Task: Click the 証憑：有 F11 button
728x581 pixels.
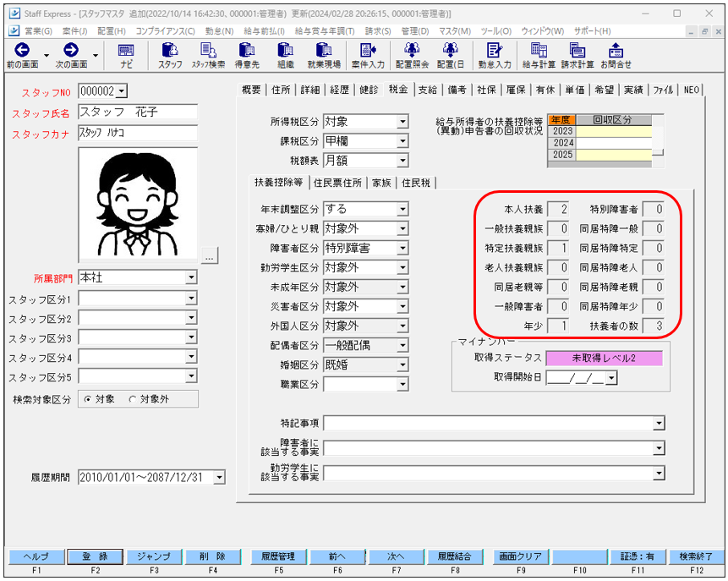Action: tap(638, 556)
